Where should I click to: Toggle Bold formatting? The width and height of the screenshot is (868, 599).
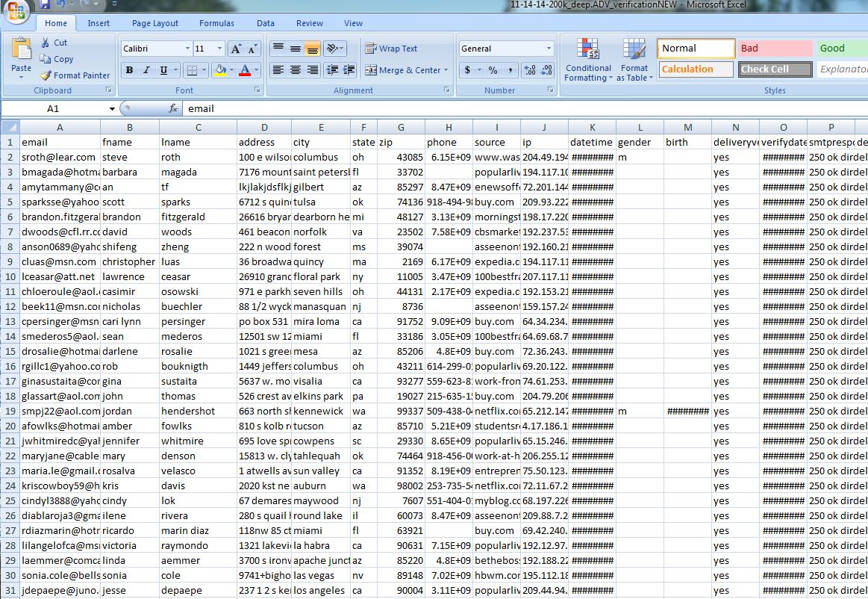click(129, 69)
